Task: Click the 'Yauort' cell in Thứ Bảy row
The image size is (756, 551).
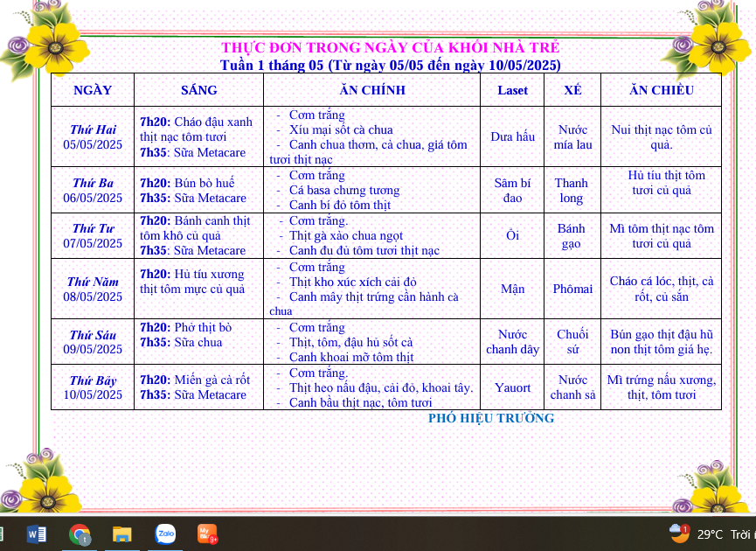Action: point(512,387)
